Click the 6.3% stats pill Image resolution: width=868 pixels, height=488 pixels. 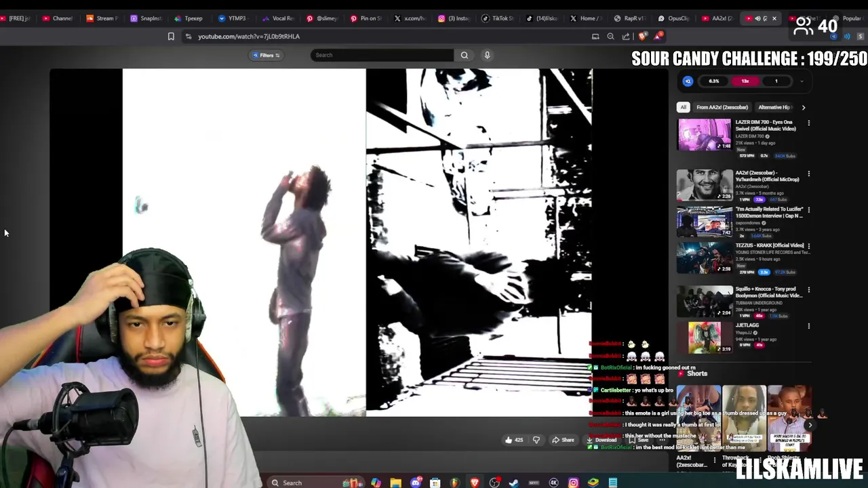(713, 81)
